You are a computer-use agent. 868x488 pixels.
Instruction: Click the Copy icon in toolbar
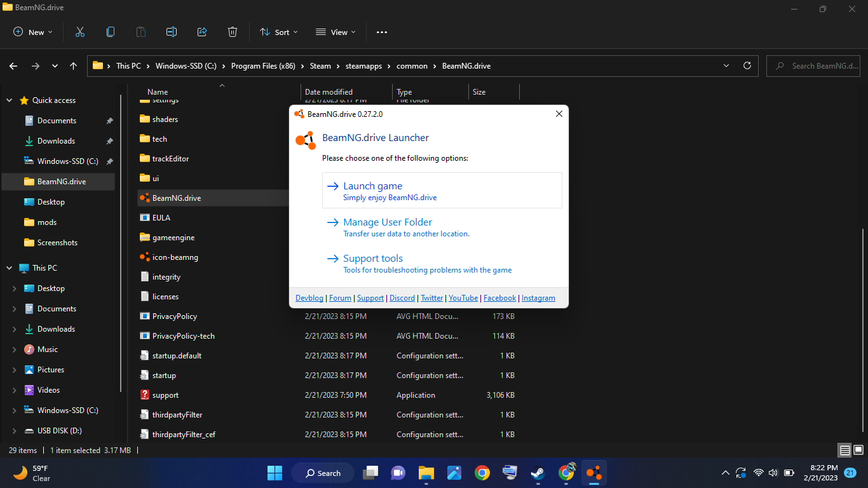111,32
